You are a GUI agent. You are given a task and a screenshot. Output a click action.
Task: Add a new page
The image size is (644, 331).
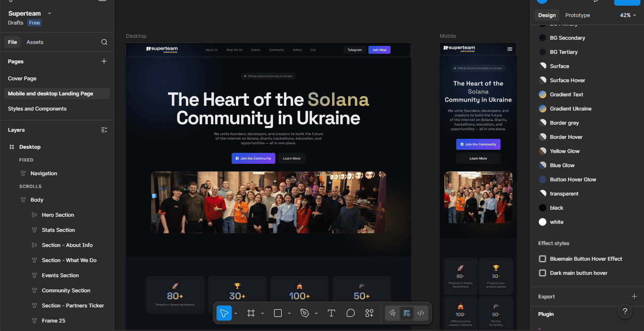104,61
